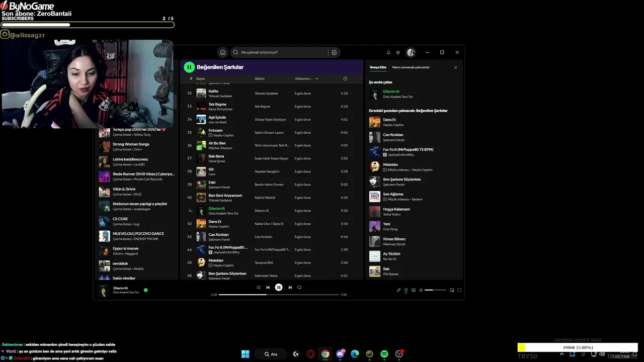Viewport: 644px width, 362px height.
Task: Pause playlist with green button beside Beğenilen Şarkılar
Action: [189, 67]
